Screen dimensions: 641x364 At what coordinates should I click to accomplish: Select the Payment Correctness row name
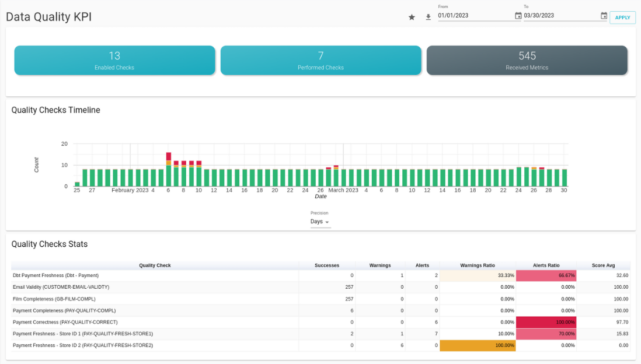65,323
